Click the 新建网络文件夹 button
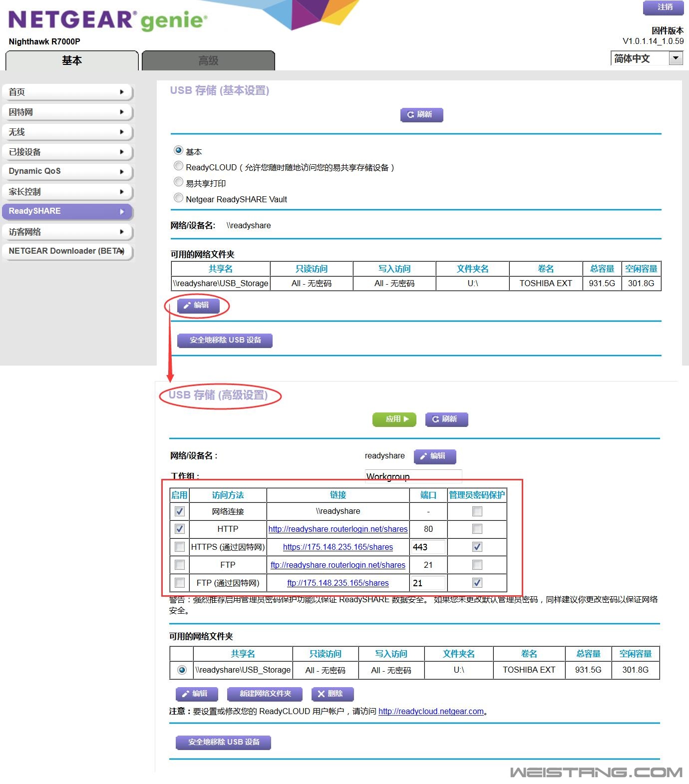Screen dimensions: 689x784 pyautogui.click(x=265, y=694)
